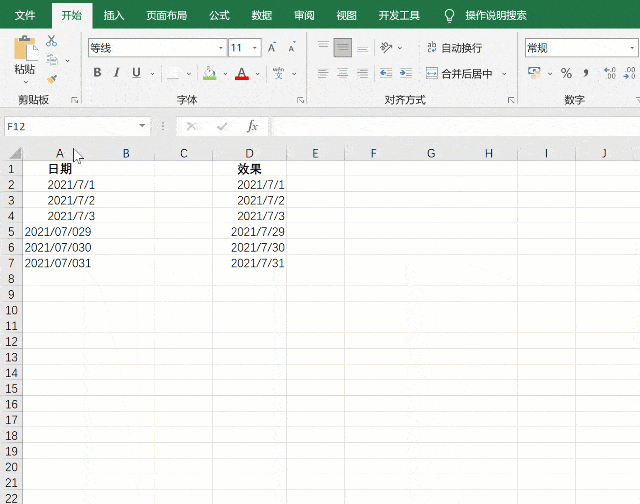Viewport: 640px width, 504px height.
Task: Select column A header
Action: (60, 153)
